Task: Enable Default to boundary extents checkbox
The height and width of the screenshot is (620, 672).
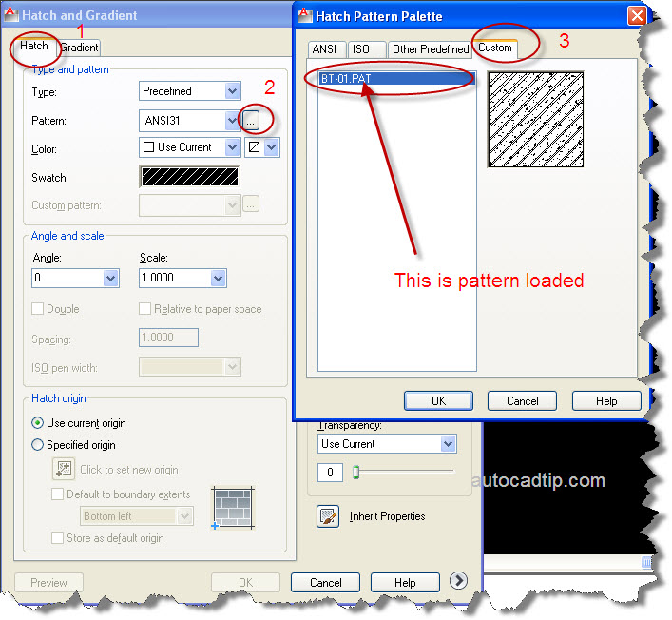Action: 57,494
